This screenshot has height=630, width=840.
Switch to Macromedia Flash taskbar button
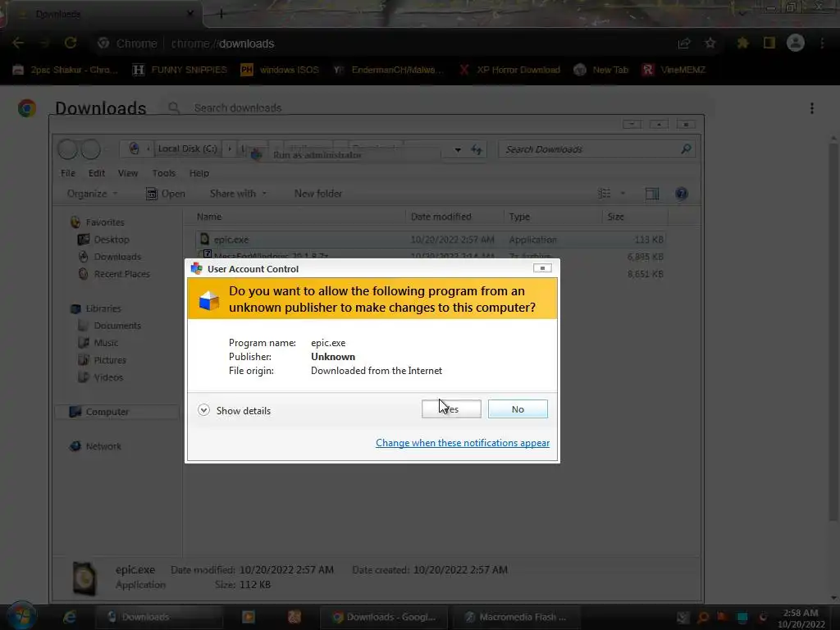pyautogui.click(x=515, y=617)
